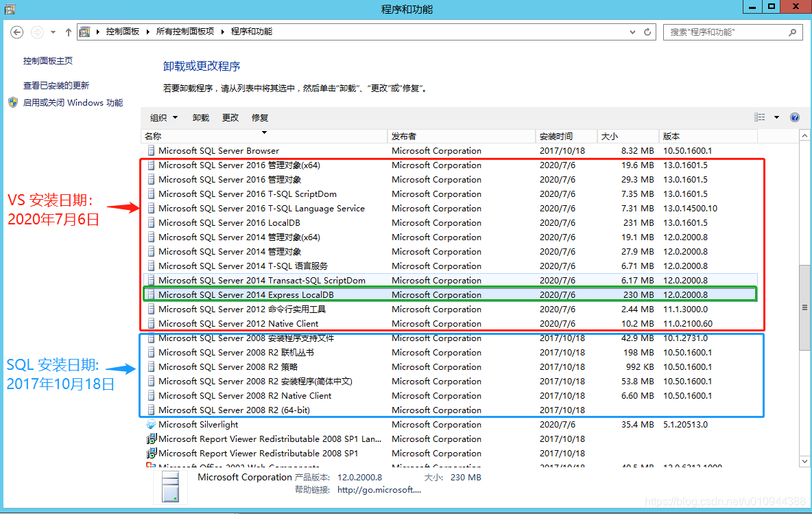Open the view options dropdown arrow
Viewport: 812px width, 514px height.
point(776,117)
